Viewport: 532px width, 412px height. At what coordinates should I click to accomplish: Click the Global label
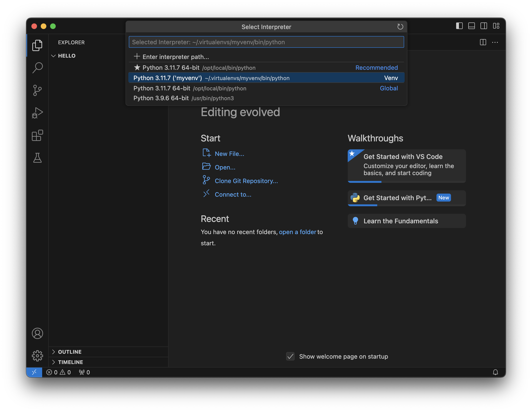389,88
